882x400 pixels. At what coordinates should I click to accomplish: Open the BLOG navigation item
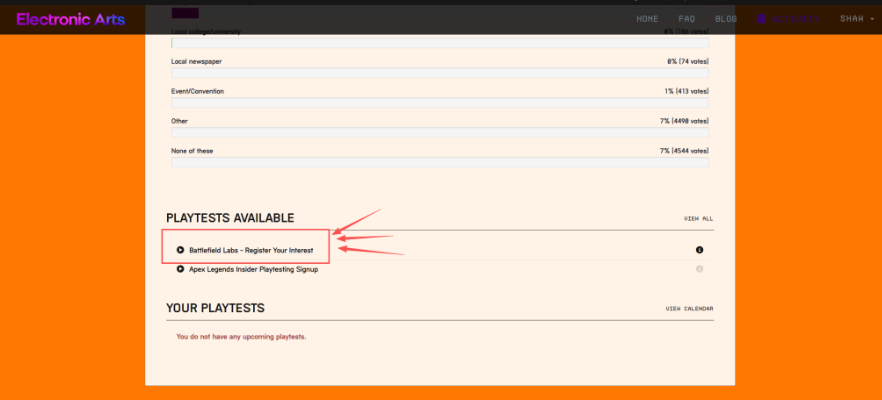726,19
